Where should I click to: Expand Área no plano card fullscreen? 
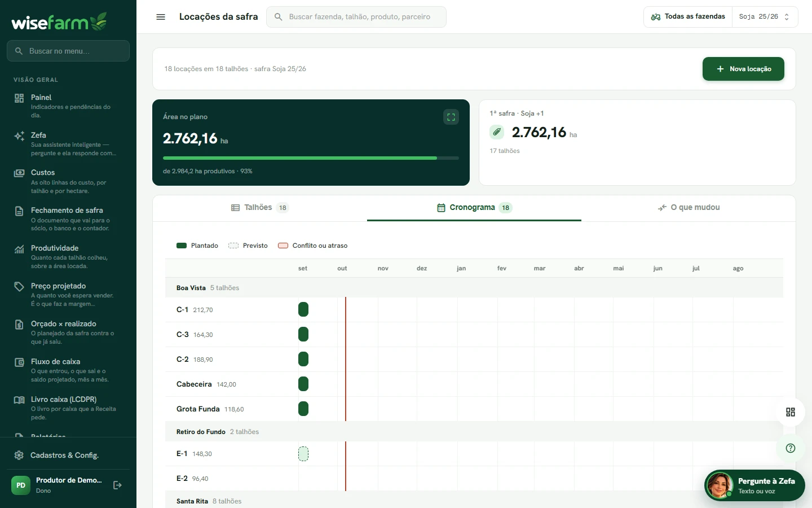[451, 117]
